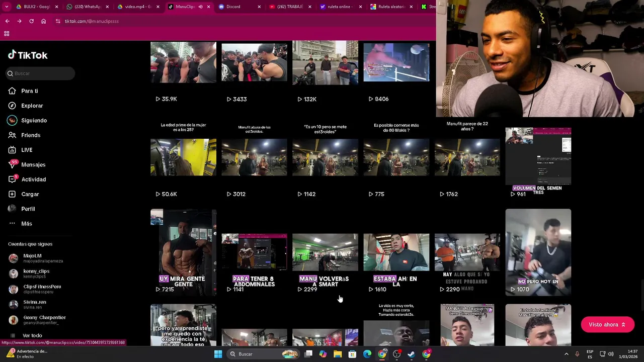Open the 'ESTABA AHI EN LA' video
The height and width of the screenshot is (362, 644).
pos(396,252)
